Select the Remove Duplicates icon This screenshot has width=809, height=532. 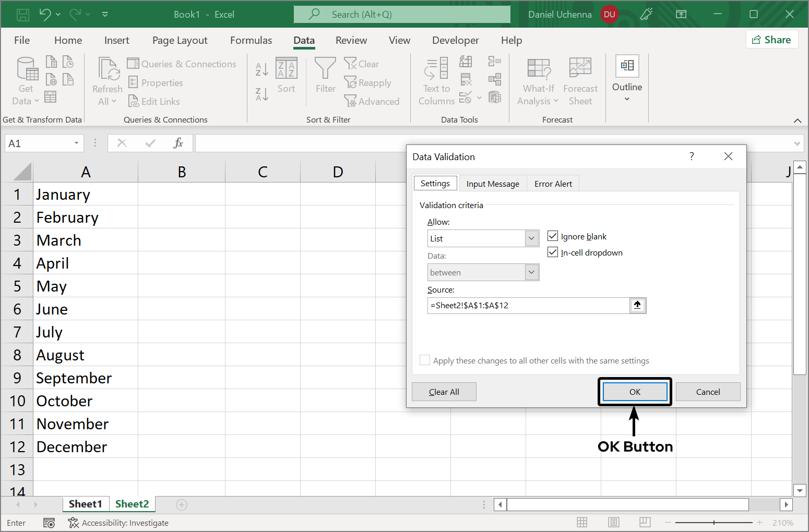(x=466, y=79)
